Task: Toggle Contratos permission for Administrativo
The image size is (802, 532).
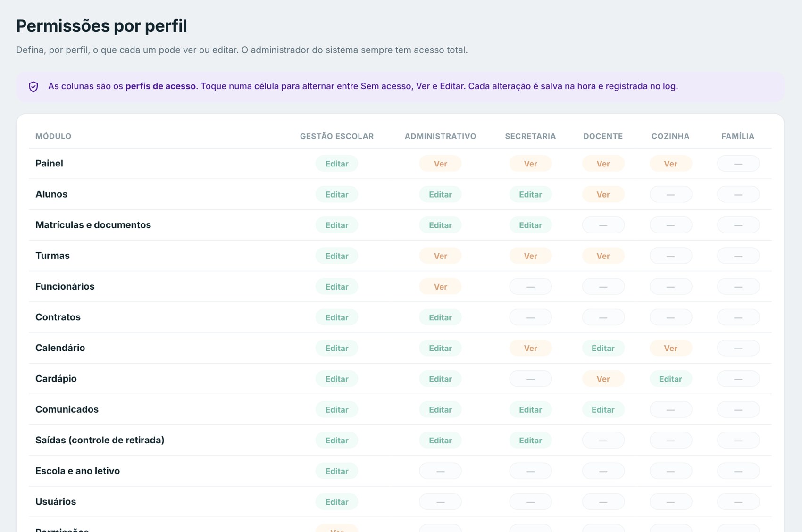Action: point(441,317)
